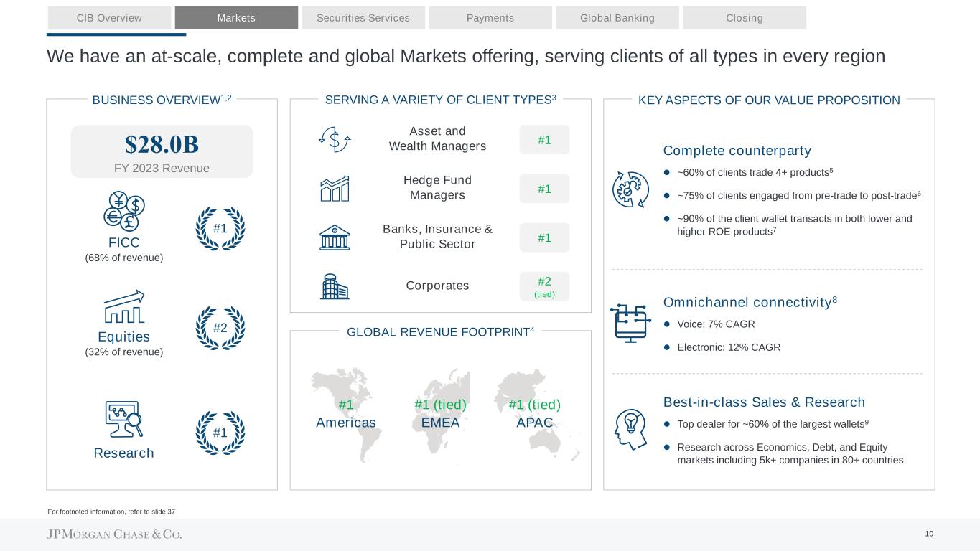Click the FICC #1 laurel wreath badge
Image resolution: width=980 pixels, height=551 pixels.
click(x=220, y=227)
